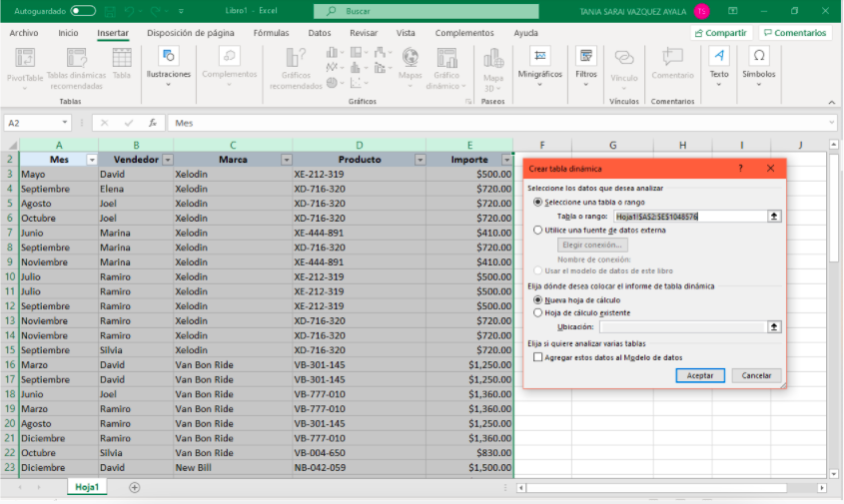Viewport: 844px width, 504px height.
Task: Open Minigráficos group
Action: (x=540, y=67)
